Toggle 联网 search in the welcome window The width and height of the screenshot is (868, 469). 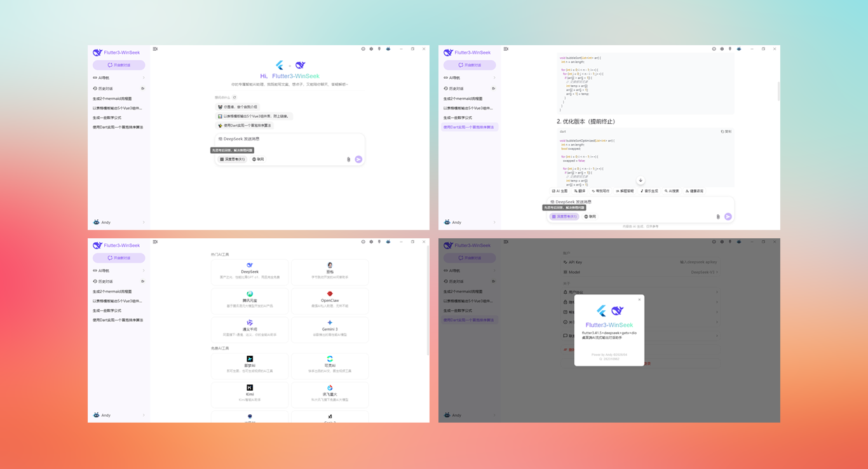258,160
